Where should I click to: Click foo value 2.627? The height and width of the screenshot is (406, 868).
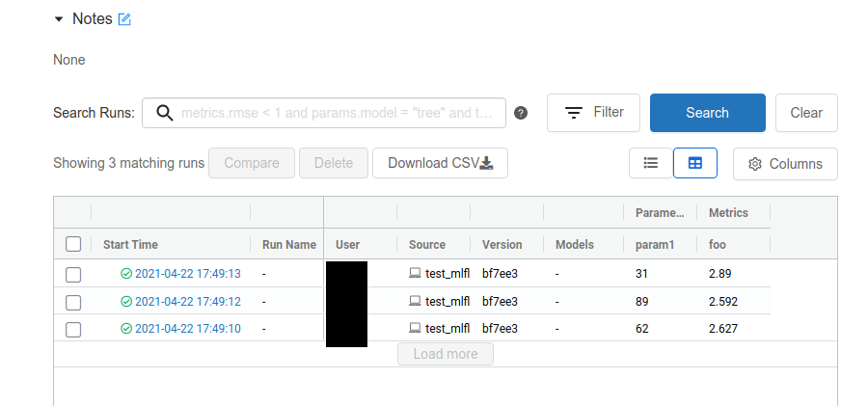click(723, 329)
